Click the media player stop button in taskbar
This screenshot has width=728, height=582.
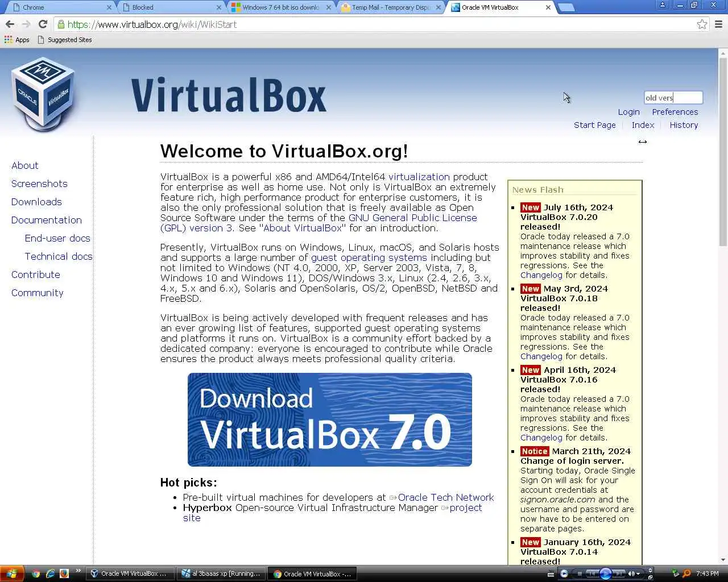(580, 573)
